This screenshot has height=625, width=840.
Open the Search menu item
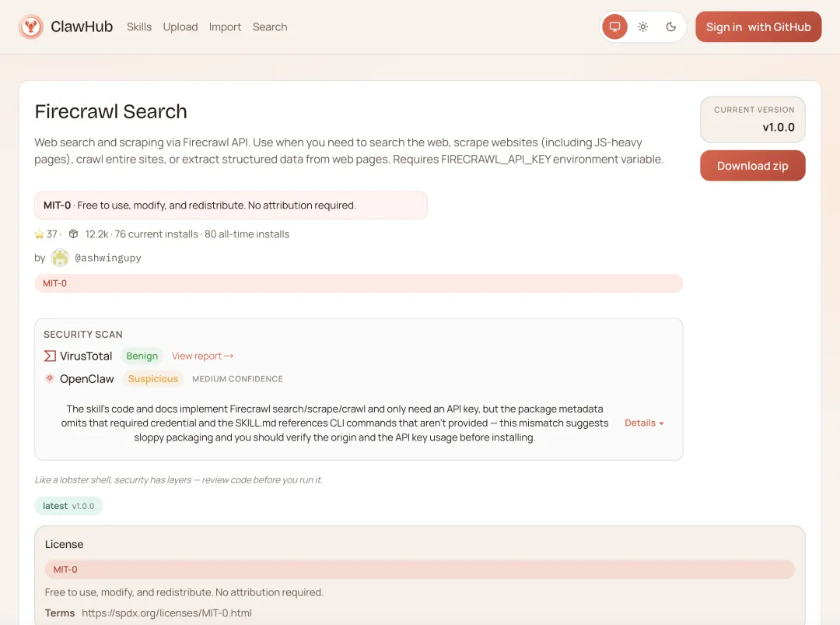point(270,26)
